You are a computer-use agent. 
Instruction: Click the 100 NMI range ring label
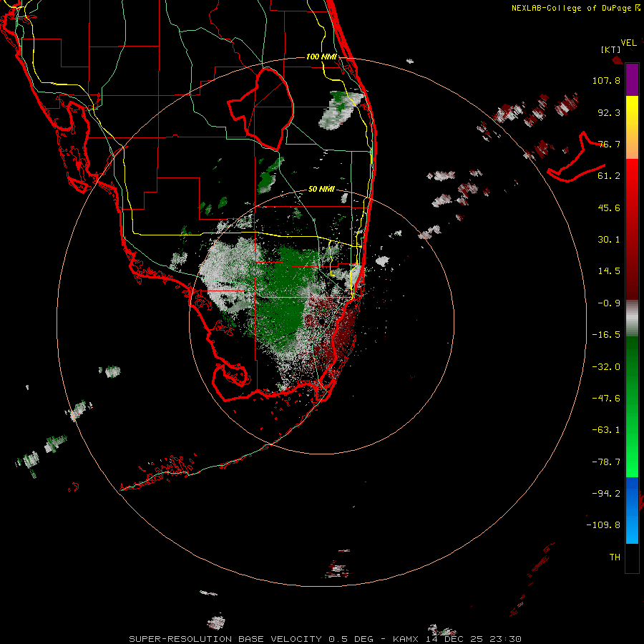[321, 57]
